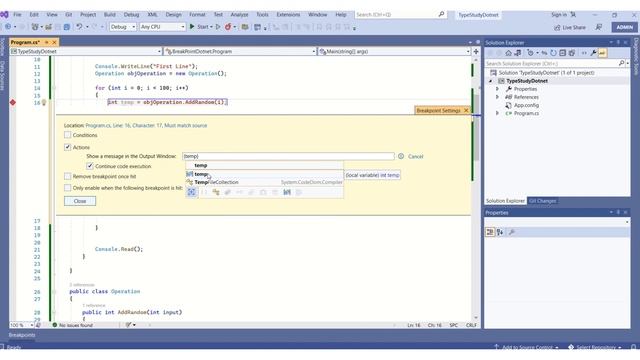Close the Breakpoint Settings header with X
Image resolution: width=640 pixels, height=360 pixels.
point(466,111)
